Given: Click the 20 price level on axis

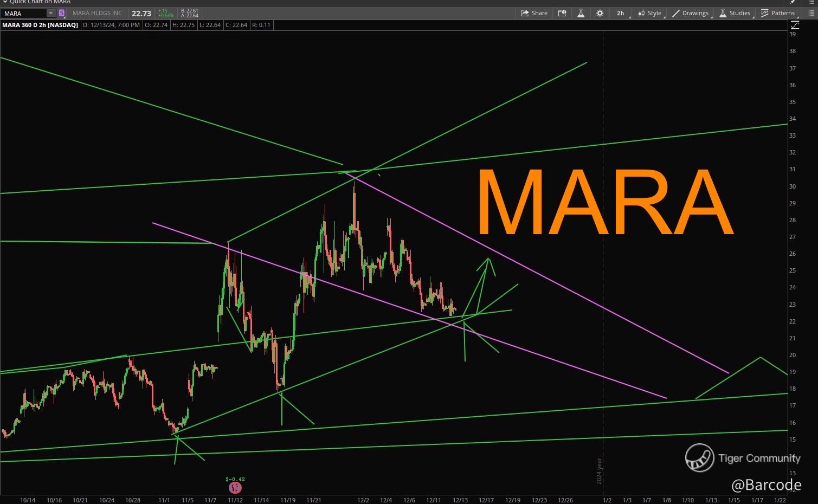Looking at the screenshot, I should (793, 355).
